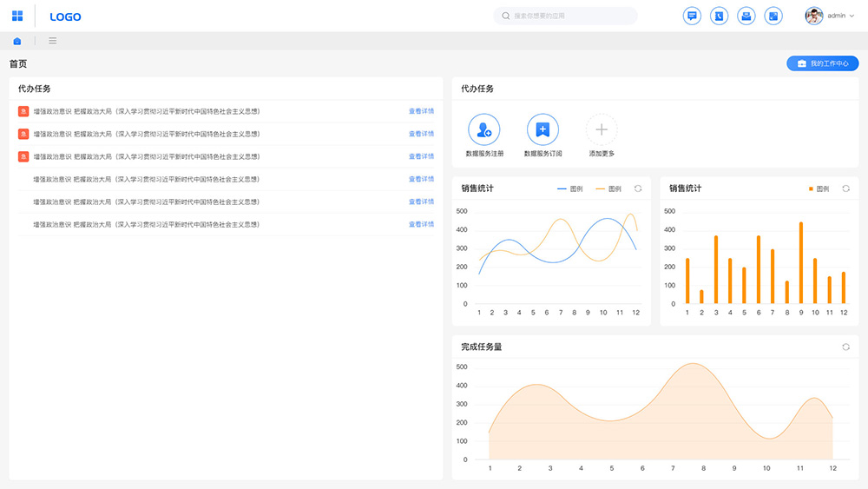Toggle the blue line legend series

569,188
